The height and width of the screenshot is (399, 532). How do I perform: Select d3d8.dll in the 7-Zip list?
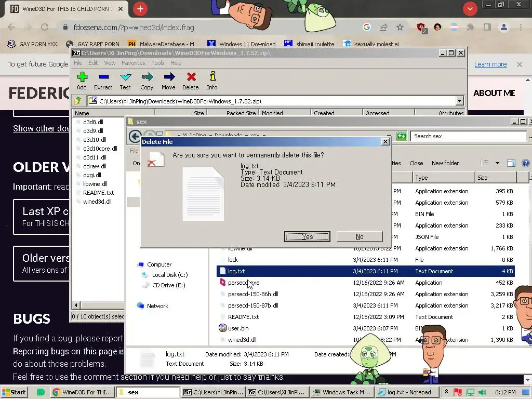tap(93, 122)
